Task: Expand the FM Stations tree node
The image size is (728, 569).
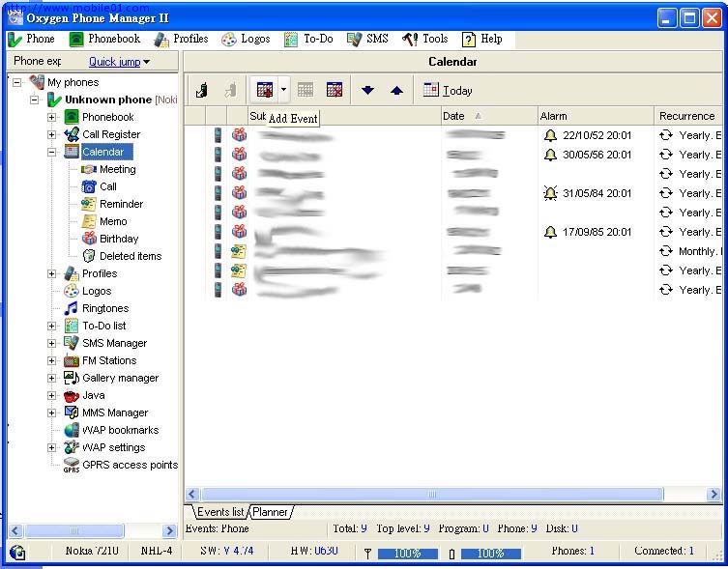Action: click(x=51, y=360)
